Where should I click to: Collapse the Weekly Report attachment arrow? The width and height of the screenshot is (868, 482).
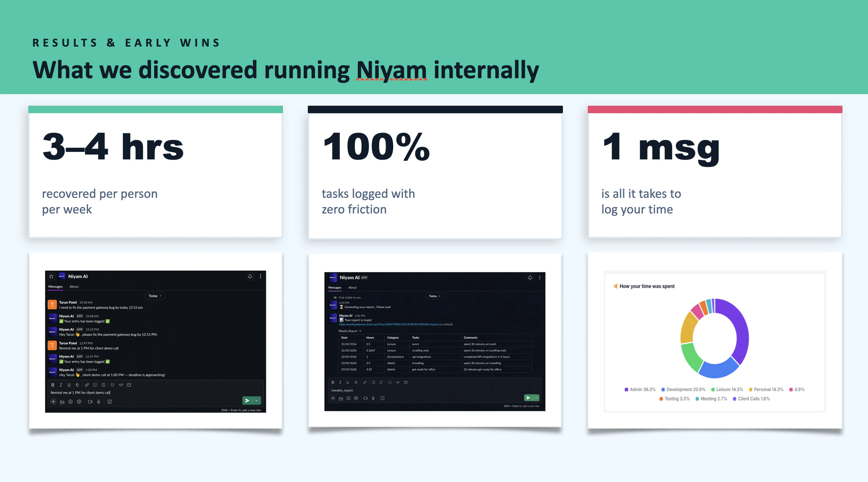360,331
